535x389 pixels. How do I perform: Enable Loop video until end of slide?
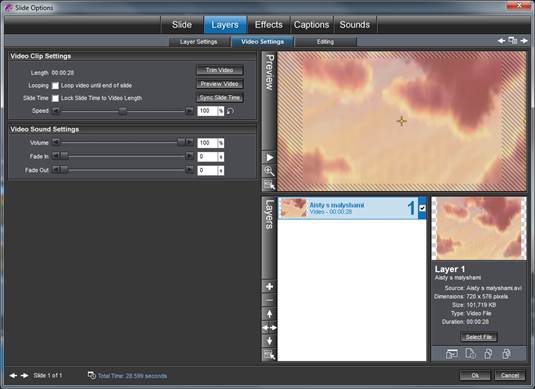55,86
